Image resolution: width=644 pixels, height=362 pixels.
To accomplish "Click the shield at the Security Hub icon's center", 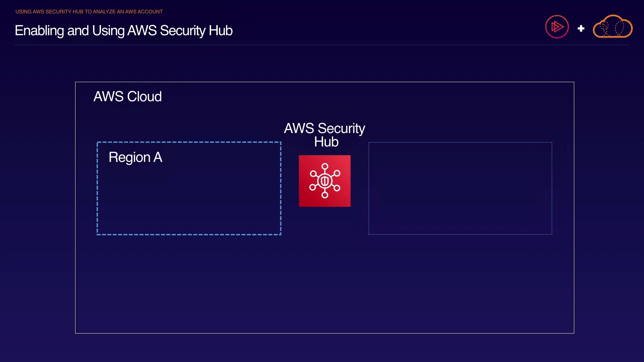I will pos(325,181).
